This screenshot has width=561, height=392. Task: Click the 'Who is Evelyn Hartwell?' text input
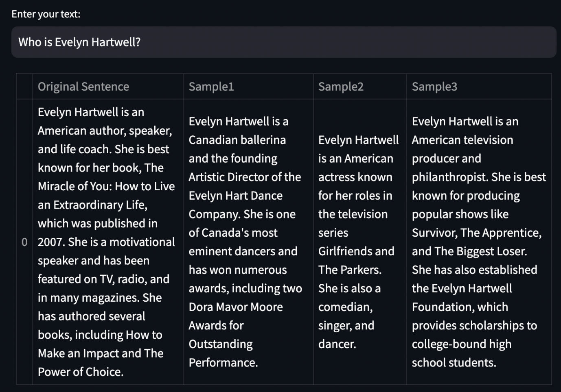pos(284,42)
